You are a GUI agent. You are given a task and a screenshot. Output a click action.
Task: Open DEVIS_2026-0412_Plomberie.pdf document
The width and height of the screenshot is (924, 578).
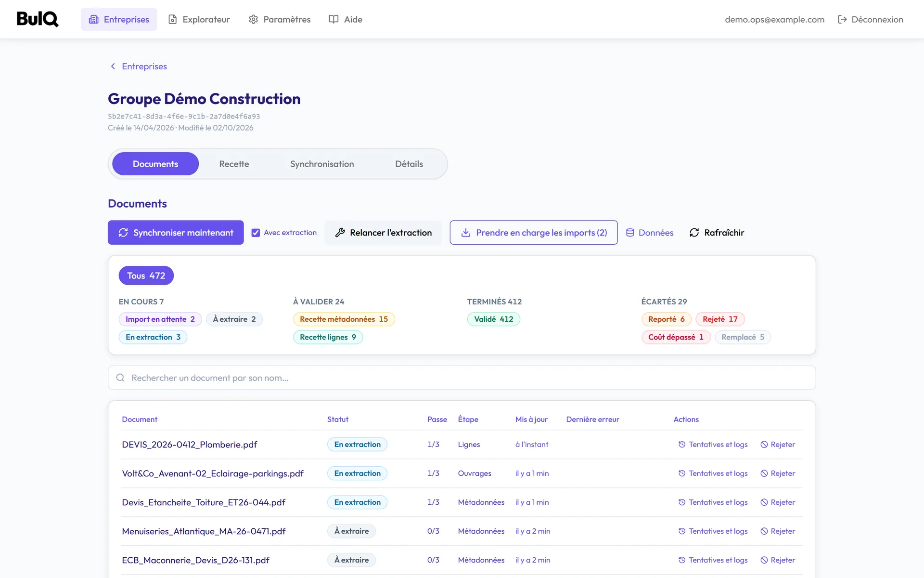click(x=190, y=445)
